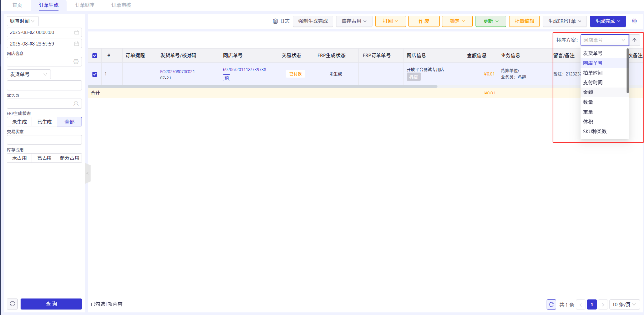
Task: Select 已占用 stock filter
Action: click(44, 158)
